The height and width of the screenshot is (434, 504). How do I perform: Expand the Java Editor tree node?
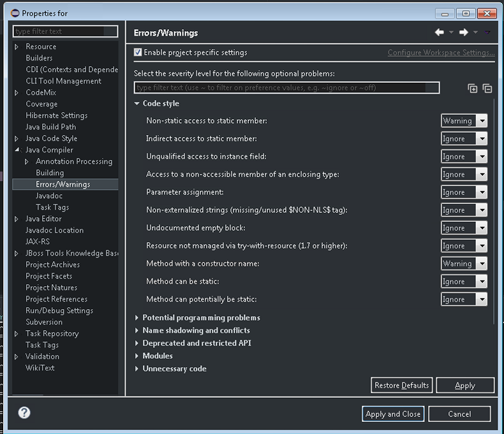[x=17, y=219]
